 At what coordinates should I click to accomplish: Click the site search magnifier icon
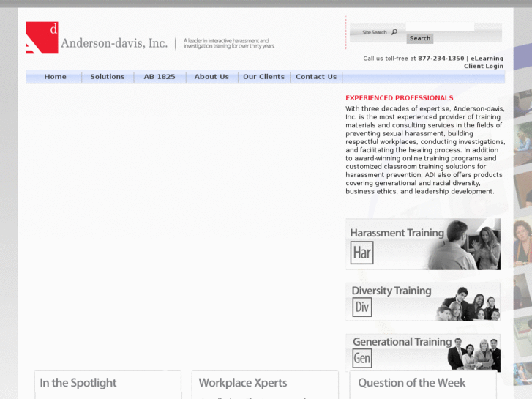point(394,32)
